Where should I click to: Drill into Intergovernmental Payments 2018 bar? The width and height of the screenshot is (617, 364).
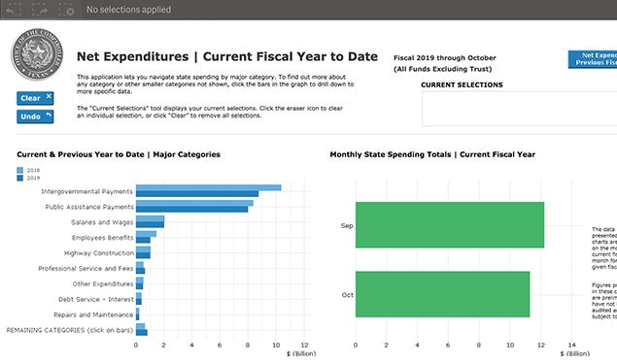pos(209,187)
